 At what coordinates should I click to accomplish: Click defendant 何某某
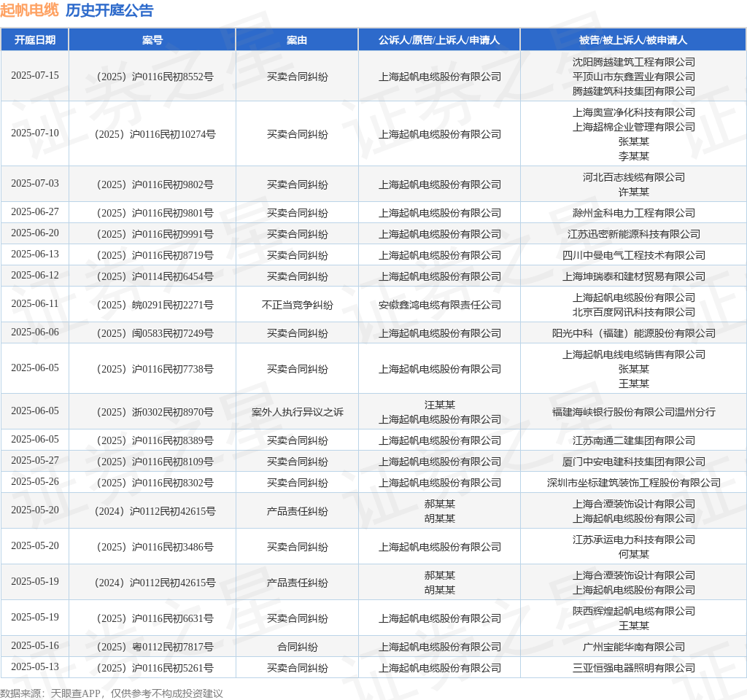(634, 554)
